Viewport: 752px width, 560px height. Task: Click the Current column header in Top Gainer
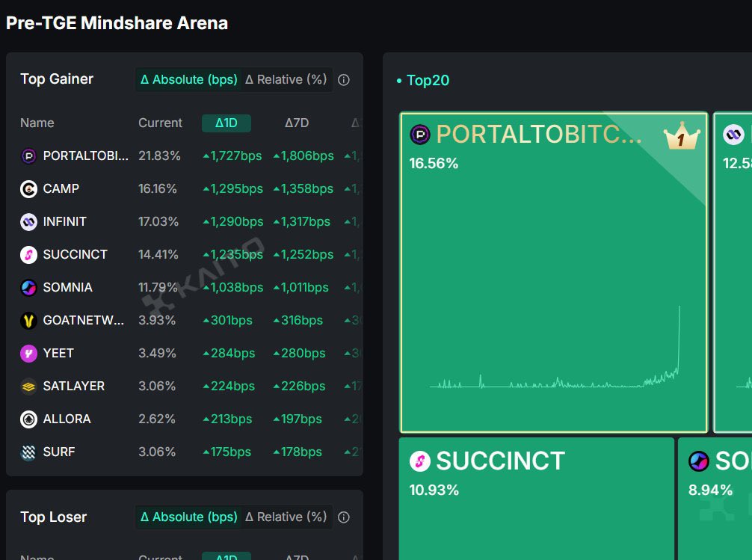click(x=160, y=123)
